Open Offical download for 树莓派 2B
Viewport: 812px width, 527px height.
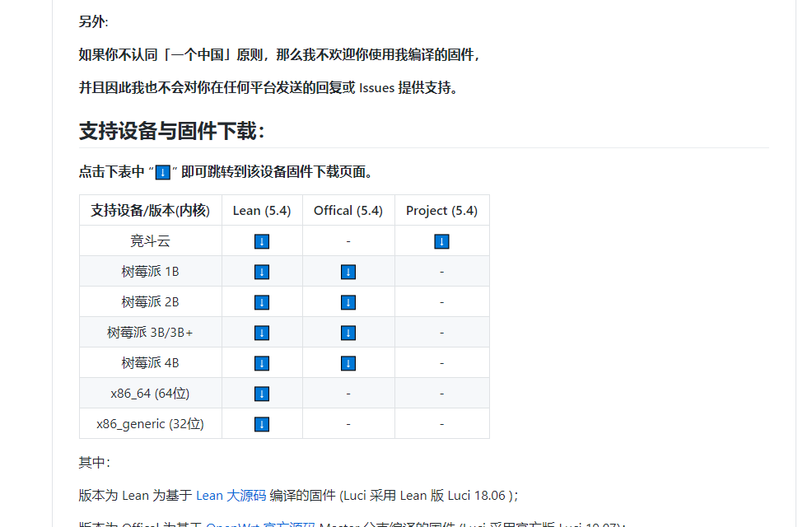[348, 302]
